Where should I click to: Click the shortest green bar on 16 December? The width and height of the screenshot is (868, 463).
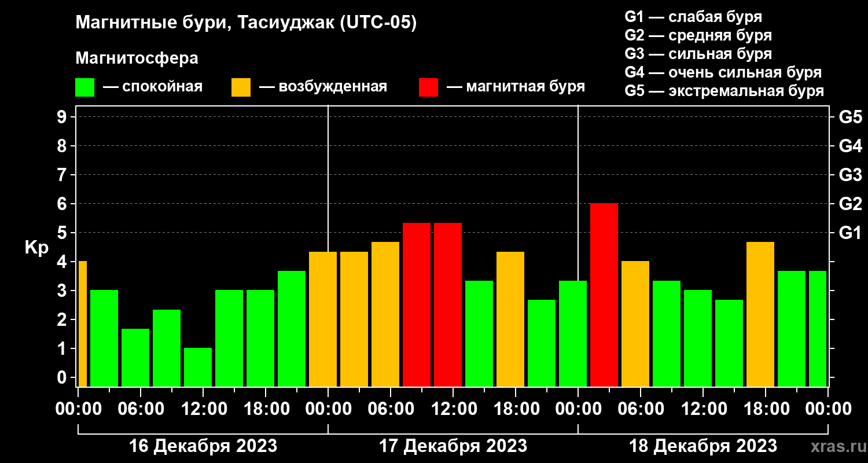pyautogui.click(x=198, y=368)
